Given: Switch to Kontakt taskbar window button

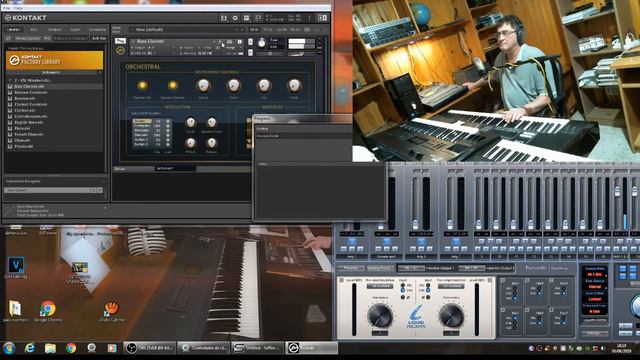Looking at the screenshot, I should (x=311, y=348).
